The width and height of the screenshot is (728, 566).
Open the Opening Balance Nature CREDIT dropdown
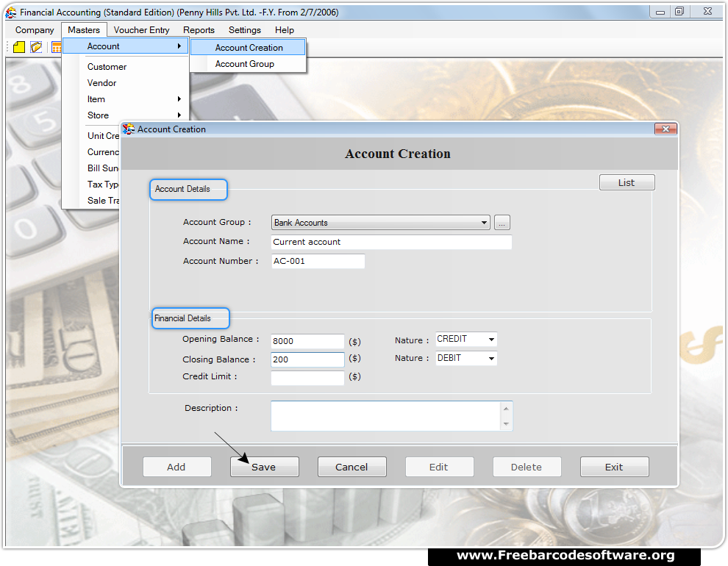click(x=466, y=339)
